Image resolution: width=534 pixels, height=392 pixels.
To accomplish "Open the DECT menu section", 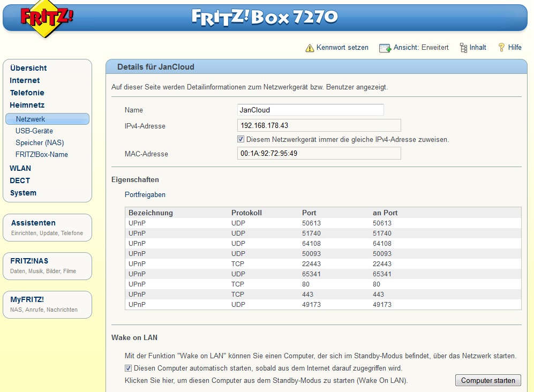I will pyautogui.click(x=20, y=180).
